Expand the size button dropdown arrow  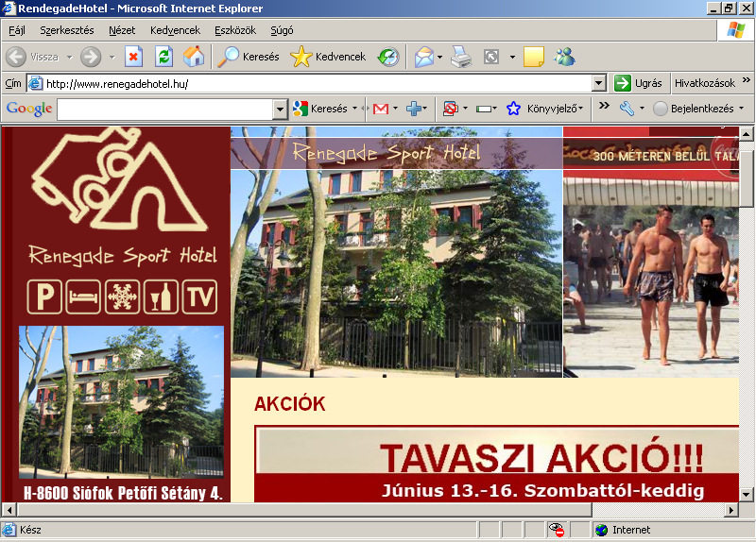coord(512,58)
